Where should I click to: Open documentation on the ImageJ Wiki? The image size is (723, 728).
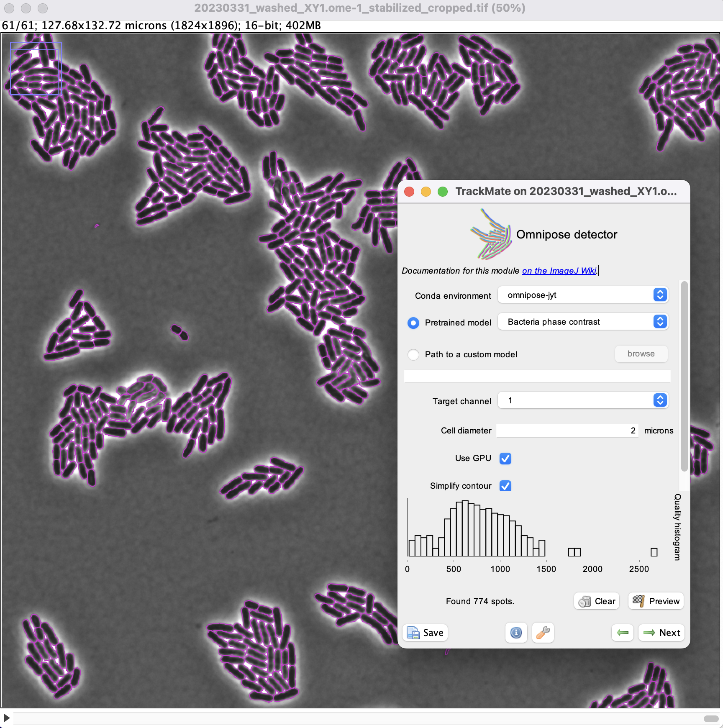click(x=559, y=271)
